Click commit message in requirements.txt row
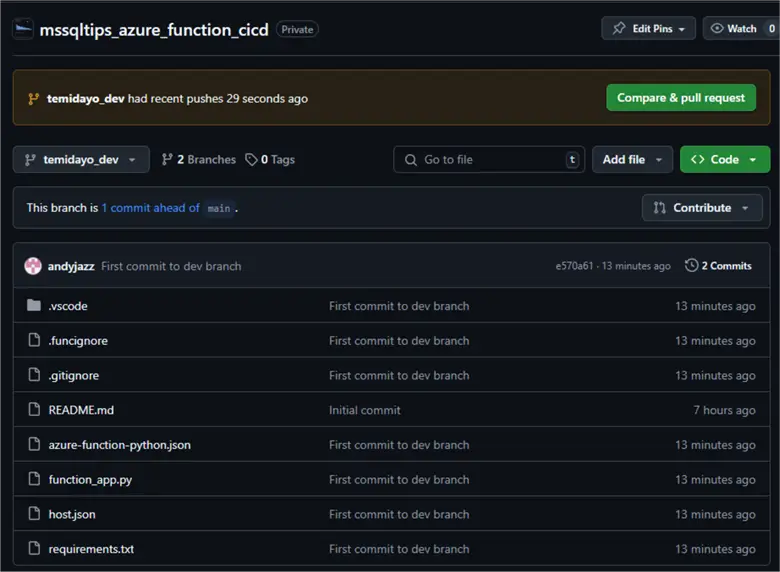This screenshot has width=780, height=572. [399, 549]
